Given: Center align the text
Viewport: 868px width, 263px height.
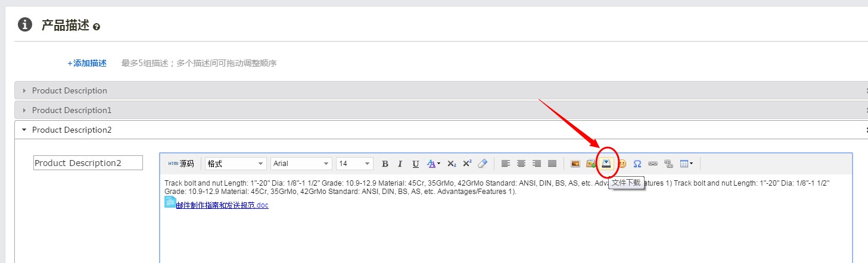Looking at the screenshot, I should point(521,164).
